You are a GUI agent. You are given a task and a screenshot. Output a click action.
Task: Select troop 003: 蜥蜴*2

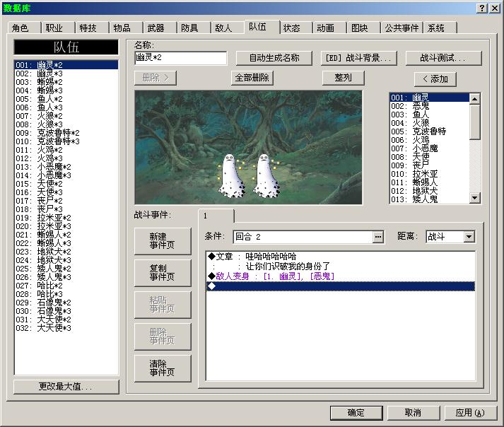(x=66, y=82)
